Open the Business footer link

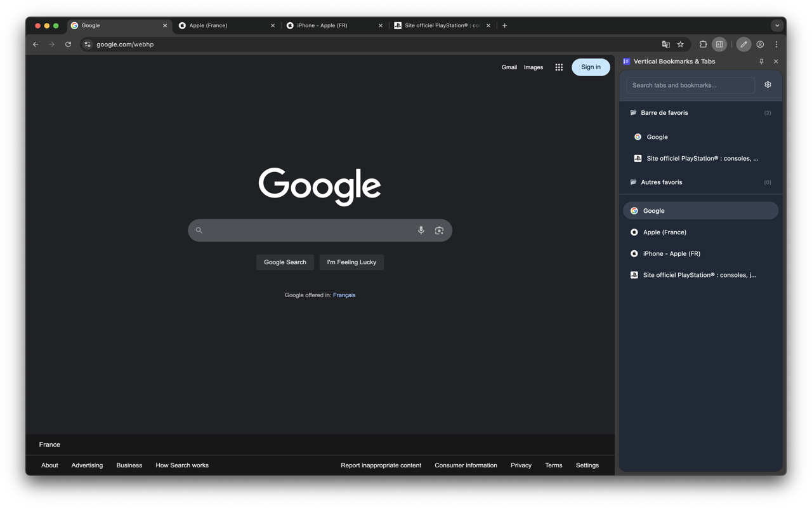(x=129, y=465)
